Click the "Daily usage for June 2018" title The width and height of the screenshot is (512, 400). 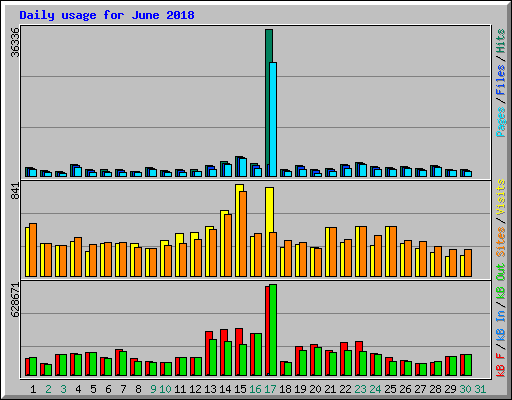tap(107, 15)
